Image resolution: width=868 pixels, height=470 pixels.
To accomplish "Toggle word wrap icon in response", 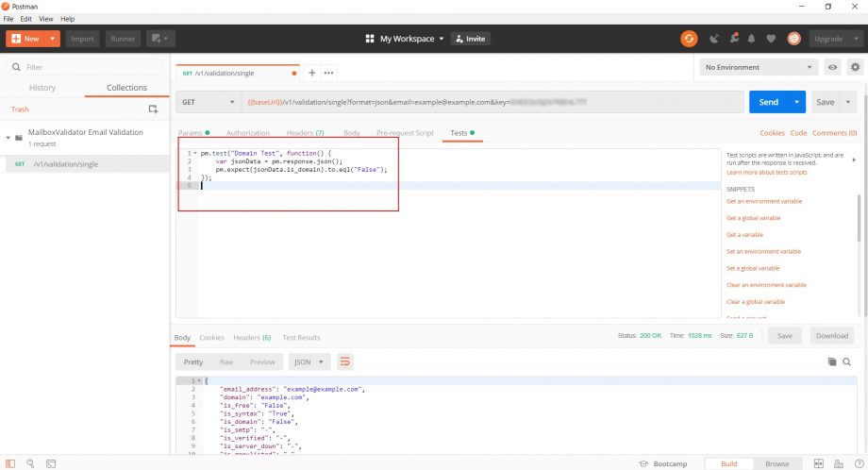I will (345, 362).
